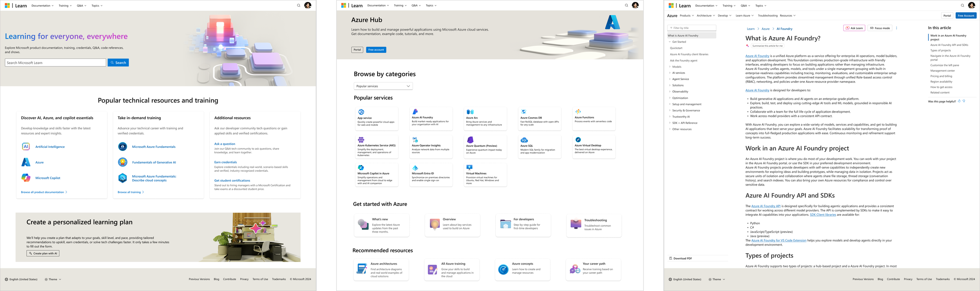The width and height of the screenshot is (980, 291).
Task: Open the Documentation menu on the home page
Action: [x=42, y=5]
